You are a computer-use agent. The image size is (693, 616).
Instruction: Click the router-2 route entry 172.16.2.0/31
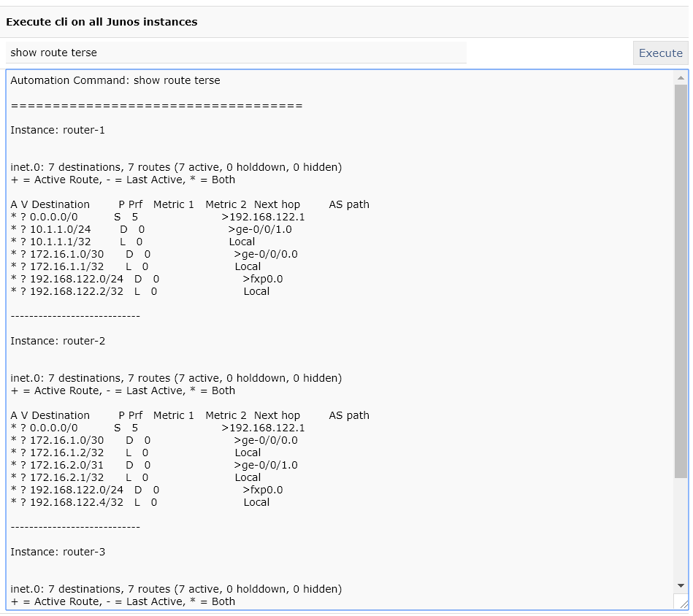pos(66,466)
